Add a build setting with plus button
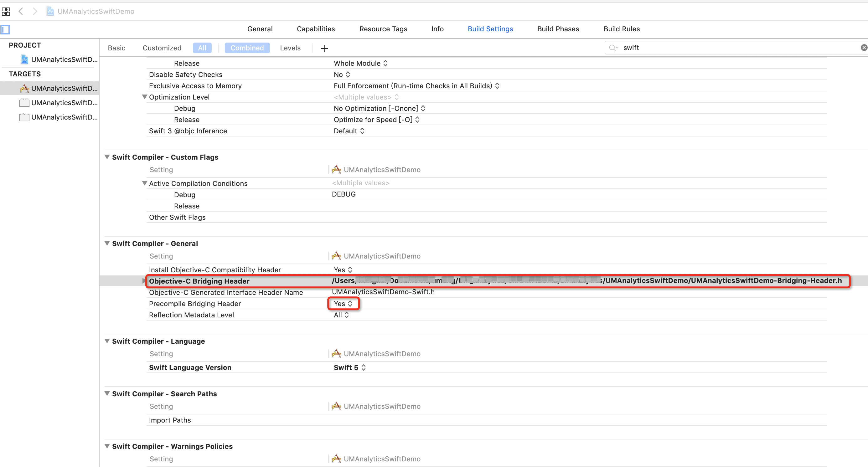The width and height of the screenshot is (868, 467). (324, 49)
